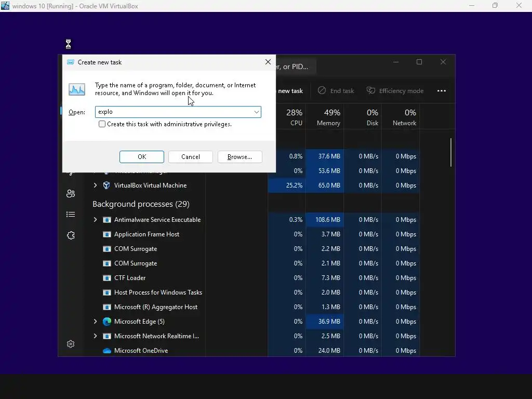Click the CTF Loader process icon
This screenshot has width=532, height=399.
point(107,278)
